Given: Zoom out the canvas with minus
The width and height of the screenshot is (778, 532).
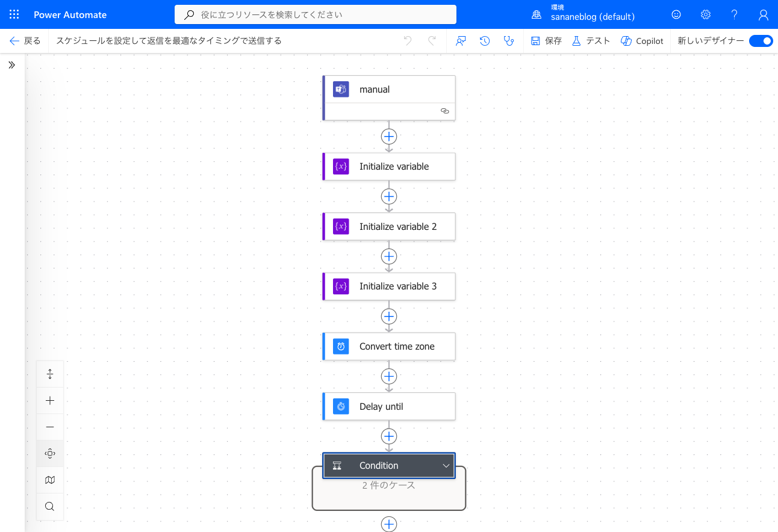Looking at the screenshot, I should coord(50,427).
